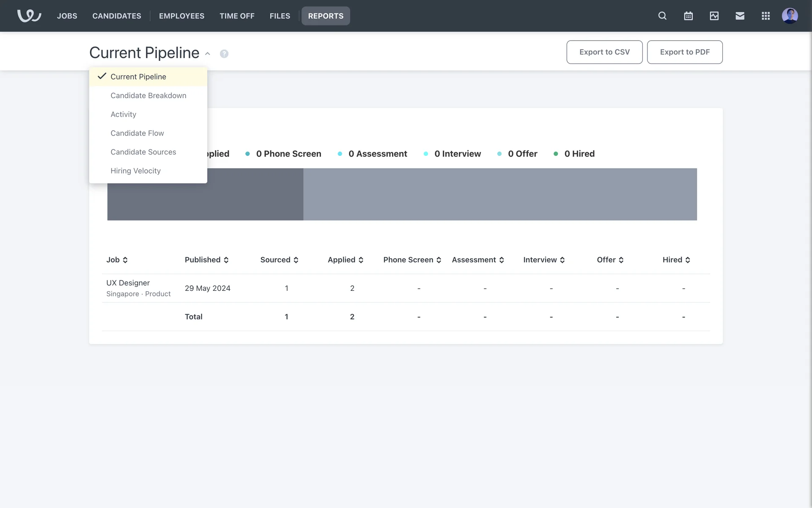Choose Hiring Velocity report option
The width and height of the screenshot is (812, 508).
click(x=135, y=171)
